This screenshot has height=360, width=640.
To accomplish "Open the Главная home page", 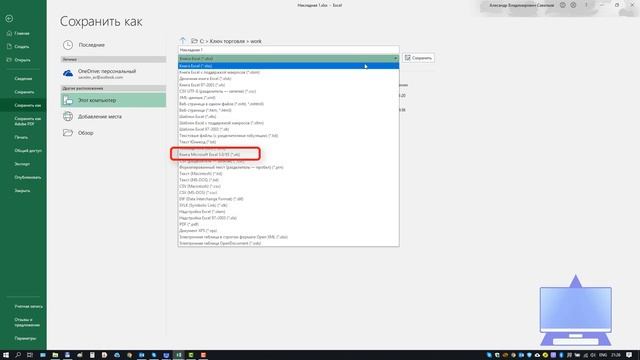I will [22, 33].
